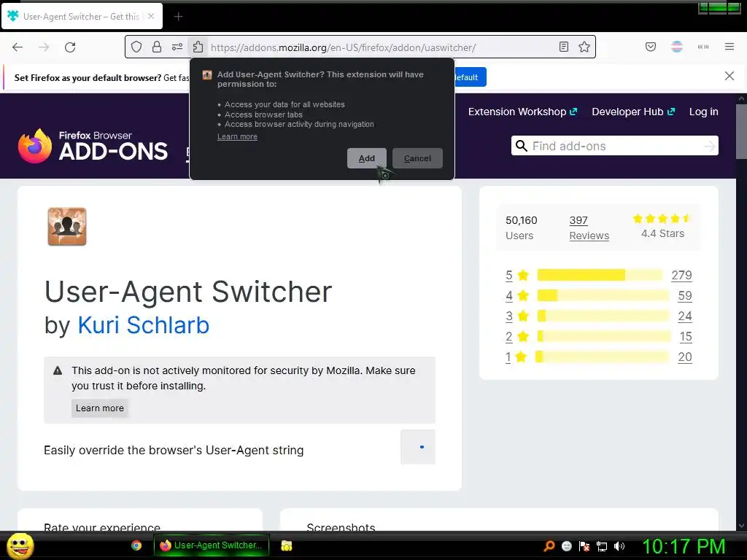Open author Kuri Schlarb's profile
The height and width of the screenshot is (560, 747).
coord(144,325)
